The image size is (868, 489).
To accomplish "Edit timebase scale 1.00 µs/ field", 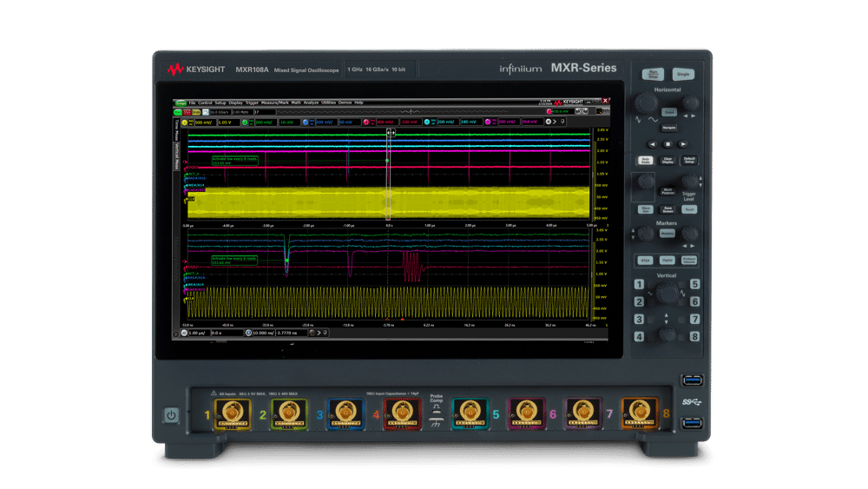I will pos(199,333).
